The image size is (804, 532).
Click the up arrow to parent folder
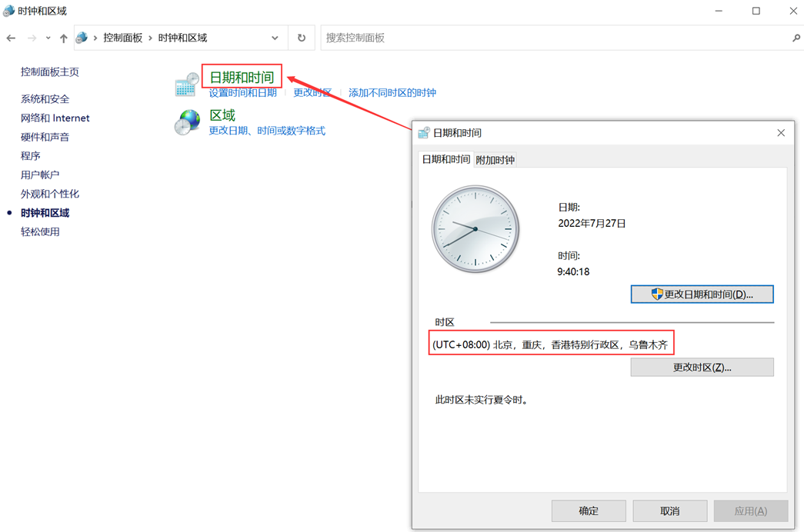[63, 37]
